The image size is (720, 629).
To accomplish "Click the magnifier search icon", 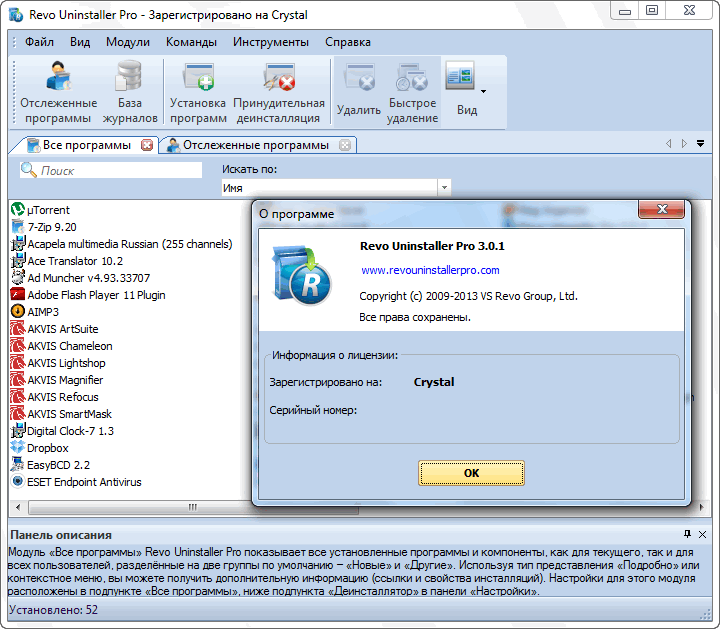I will tap(29, 170).
